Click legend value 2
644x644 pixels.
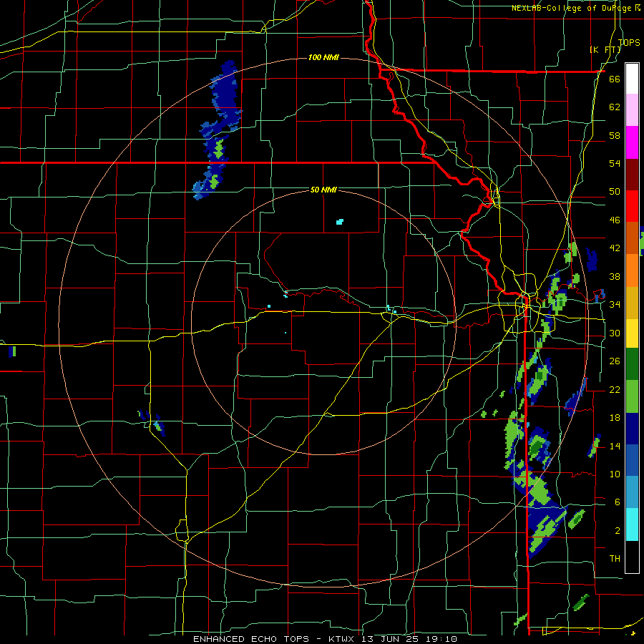tap(617, 531)
